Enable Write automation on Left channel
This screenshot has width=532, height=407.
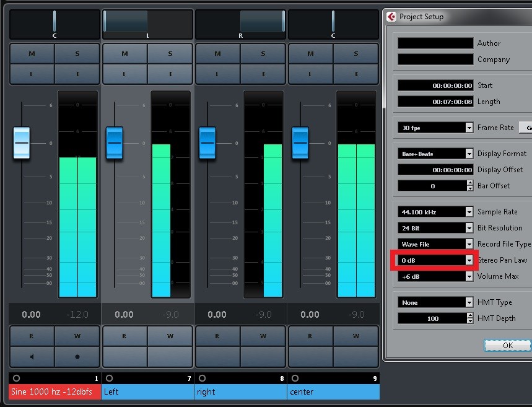coord(170,336)
